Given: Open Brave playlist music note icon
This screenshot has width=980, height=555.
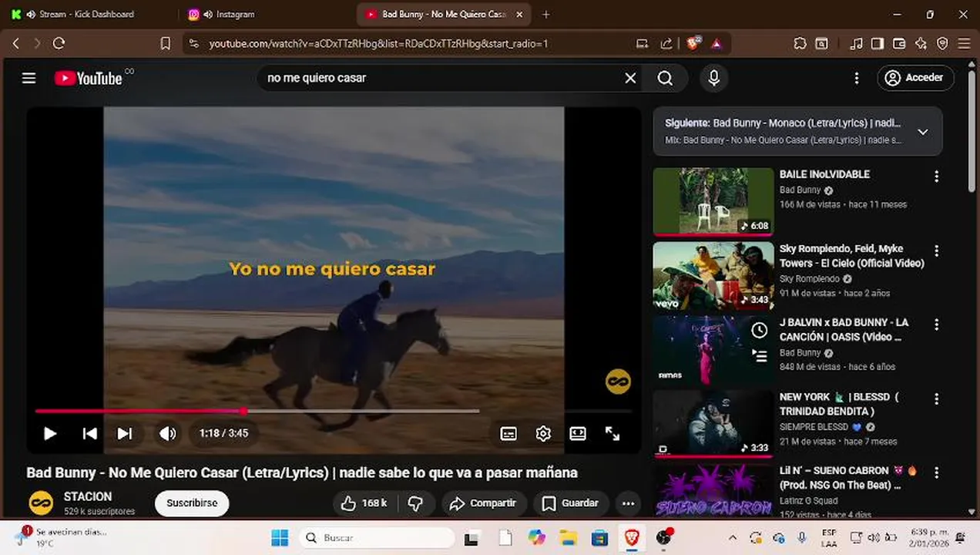Looking at the screenshot, I should click(856, 44).
